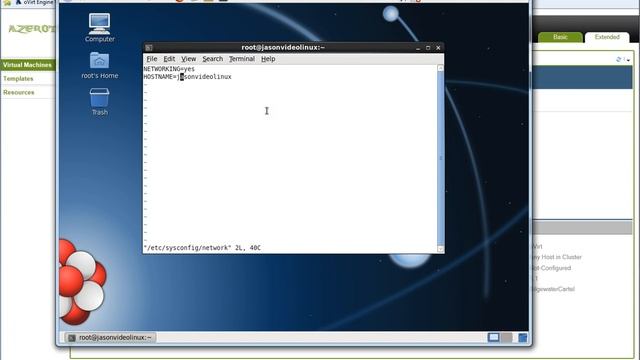Click the NETWORKING=yes line in vi

click(x=169, y=69)
